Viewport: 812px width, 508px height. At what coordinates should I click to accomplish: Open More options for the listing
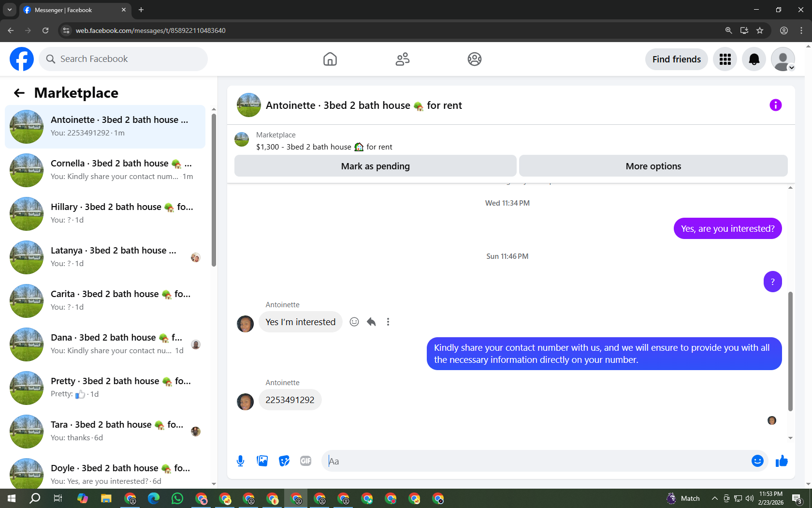(653, 166)
